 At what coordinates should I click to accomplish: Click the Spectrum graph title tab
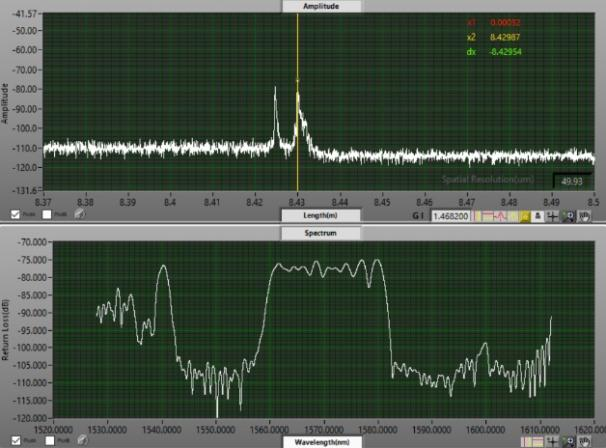tap(320, 231)
